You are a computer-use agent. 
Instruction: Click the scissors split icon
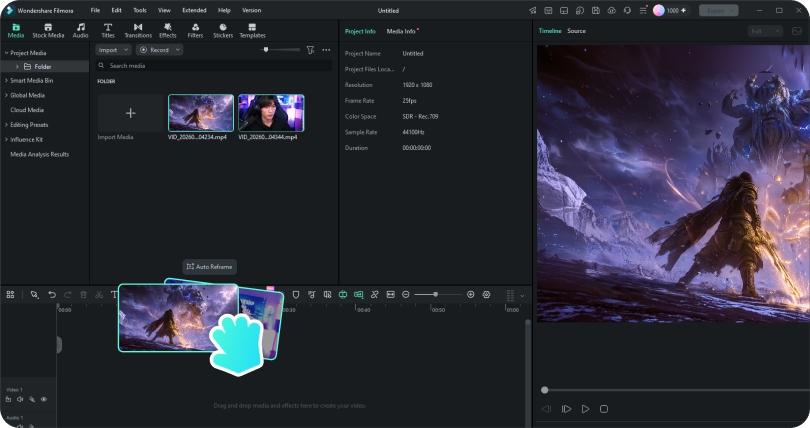click(99, 294)
